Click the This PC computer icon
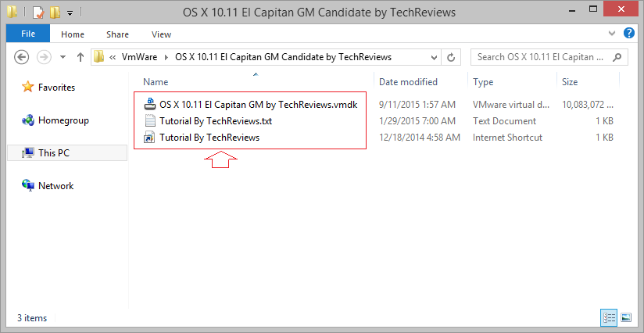This screenshot has width=644, height=333. coord(28,153)
